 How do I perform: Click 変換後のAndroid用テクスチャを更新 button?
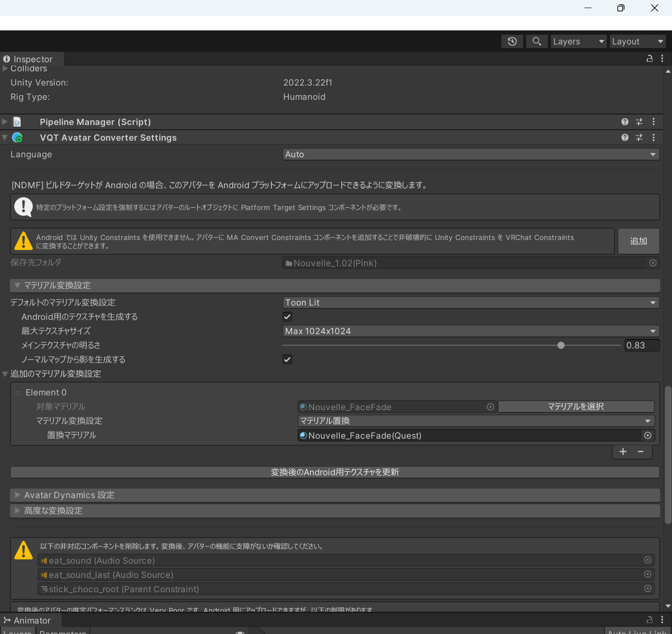click(335, 472)
